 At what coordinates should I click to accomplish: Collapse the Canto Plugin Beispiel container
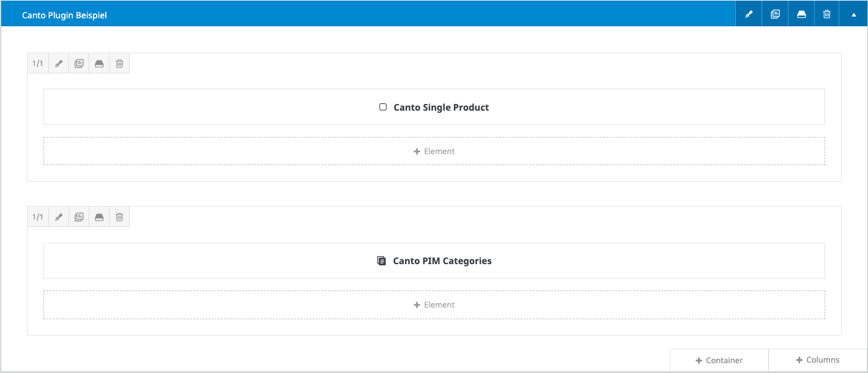853,14
